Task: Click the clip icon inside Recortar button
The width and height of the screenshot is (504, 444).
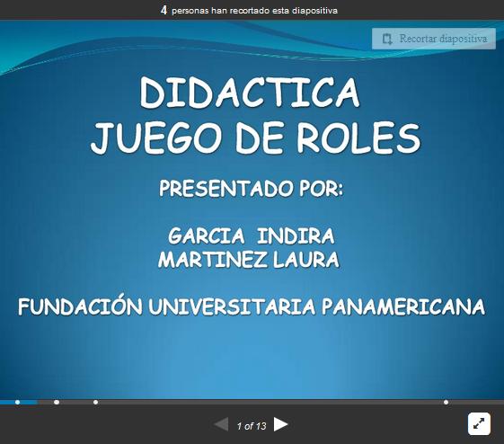Action: pyautogui.click(x=387, y=39)
